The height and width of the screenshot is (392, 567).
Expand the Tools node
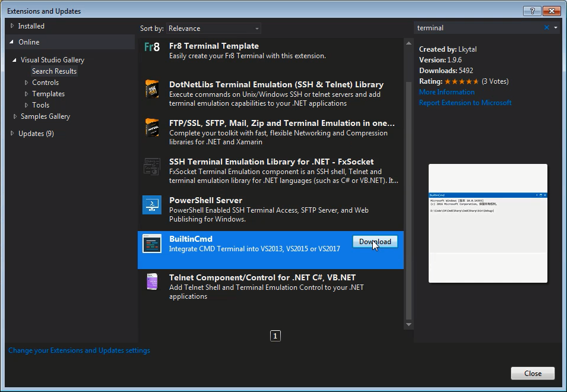[x=26, y=105]
